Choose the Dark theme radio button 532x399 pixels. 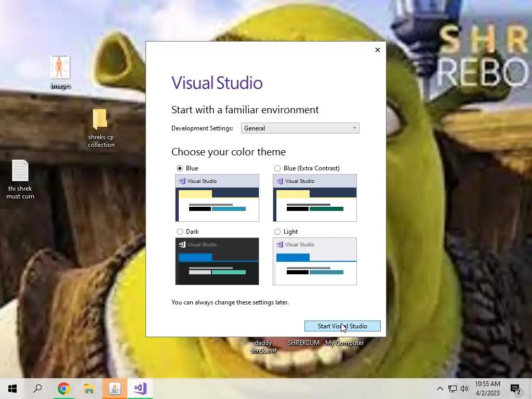[x=179, y=232]
